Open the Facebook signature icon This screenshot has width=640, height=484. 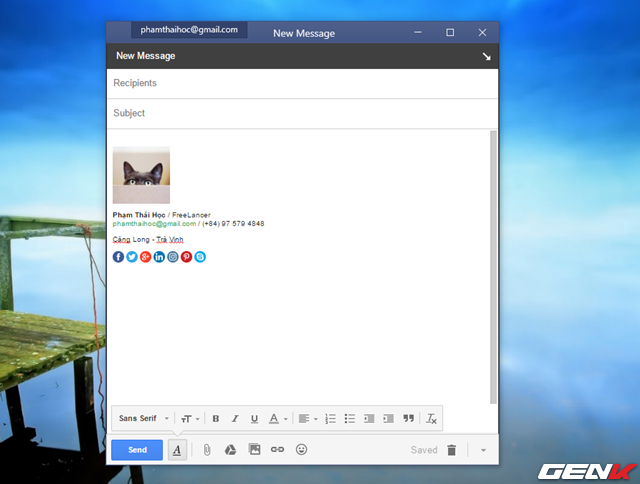[118, 257]
